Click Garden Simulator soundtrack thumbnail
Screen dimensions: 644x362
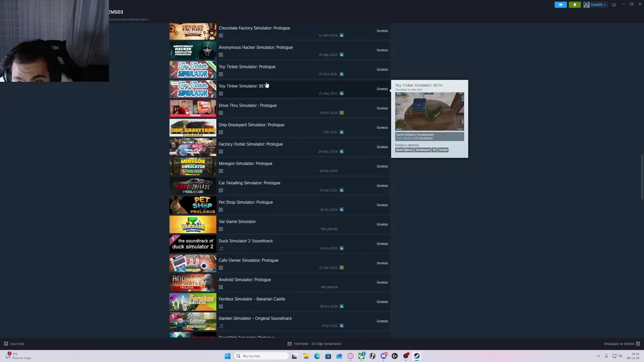[x=193, y=322]
